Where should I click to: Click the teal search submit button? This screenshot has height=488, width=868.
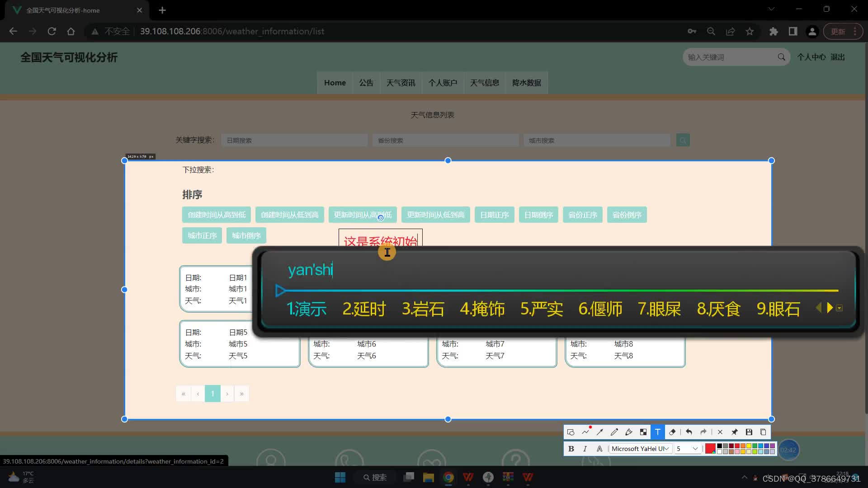click(683, 141)
